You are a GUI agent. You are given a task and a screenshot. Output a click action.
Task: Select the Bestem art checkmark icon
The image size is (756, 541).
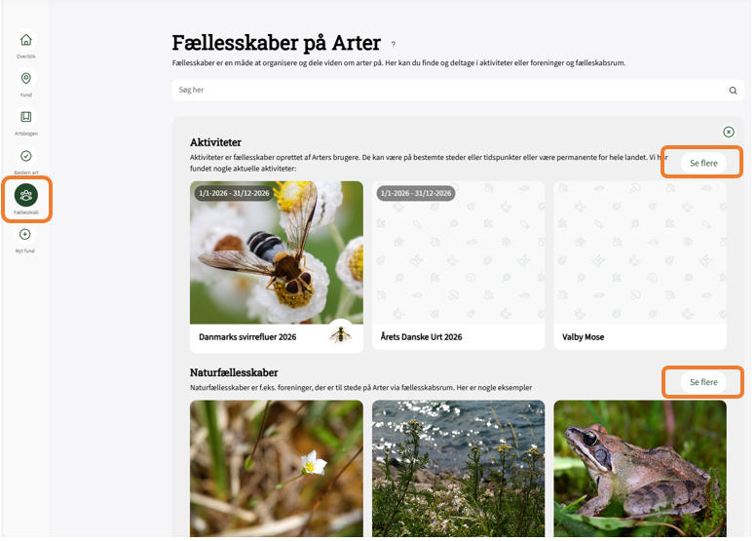[x=26, y=156]
